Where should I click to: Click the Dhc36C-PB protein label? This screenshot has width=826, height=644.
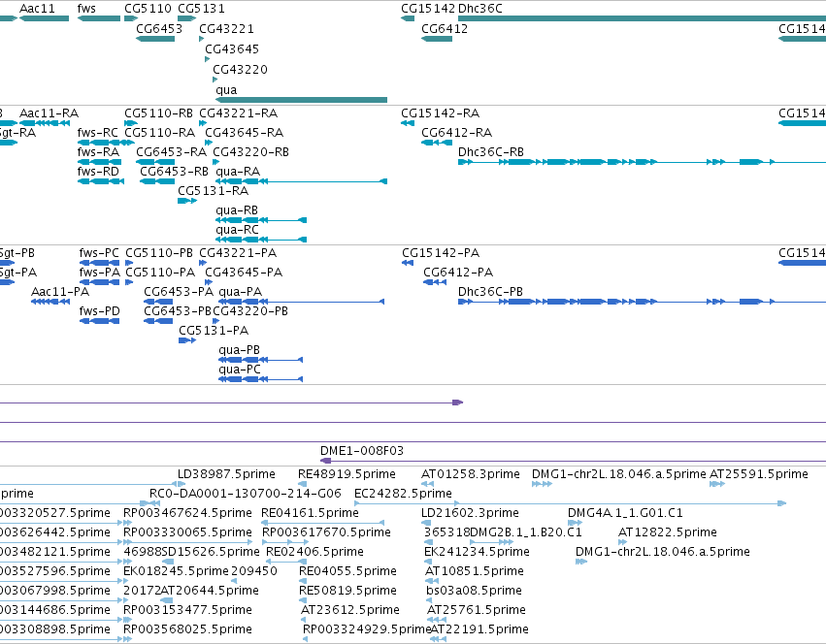490,292
